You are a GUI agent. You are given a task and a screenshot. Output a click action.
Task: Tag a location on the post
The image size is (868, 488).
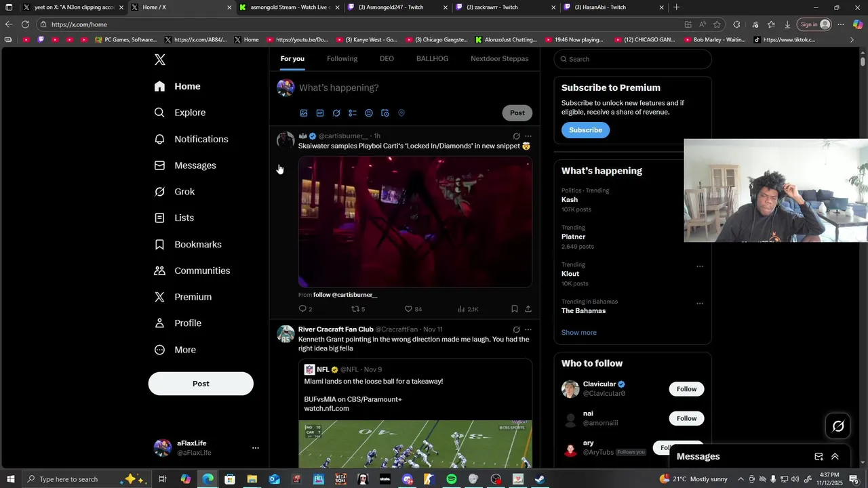coord(401,113)
